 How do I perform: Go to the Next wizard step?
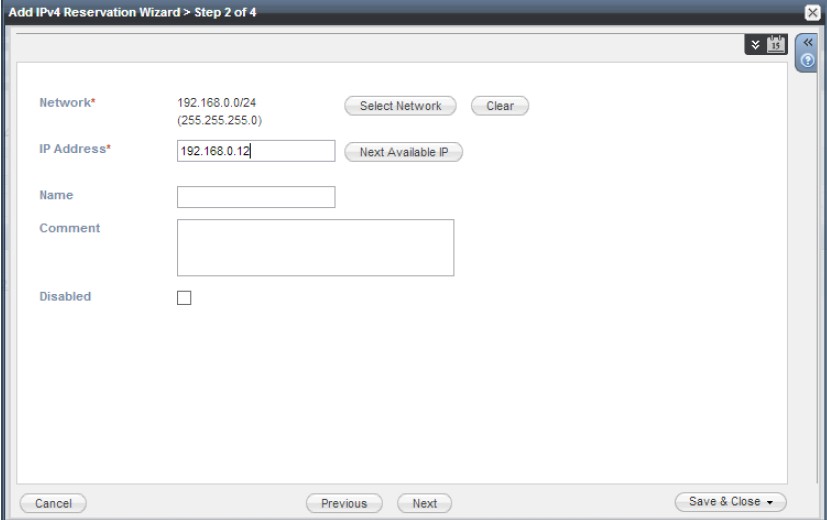pos(424,503)
